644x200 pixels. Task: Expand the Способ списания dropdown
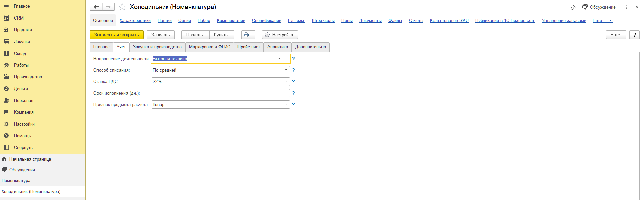[286, 70]
